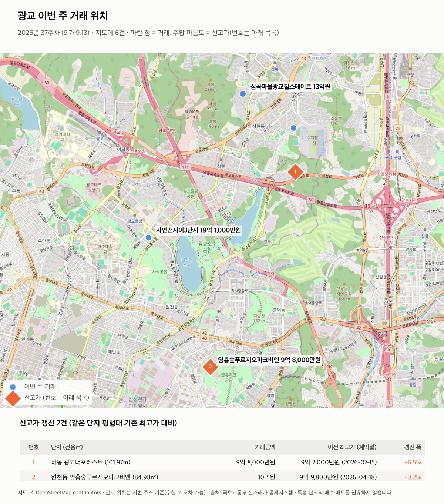
Task: Click the "+6.5%" value
Action: tap(413, 462)
